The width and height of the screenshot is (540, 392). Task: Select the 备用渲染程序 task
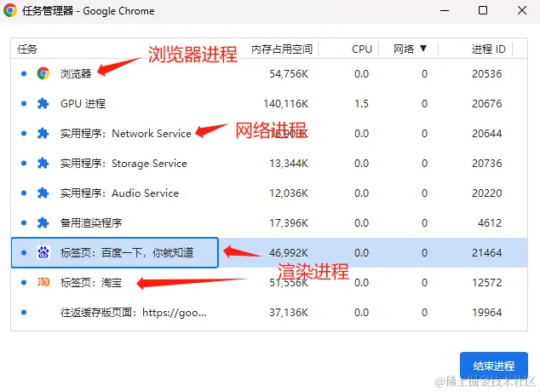click(x=269, y=223)
